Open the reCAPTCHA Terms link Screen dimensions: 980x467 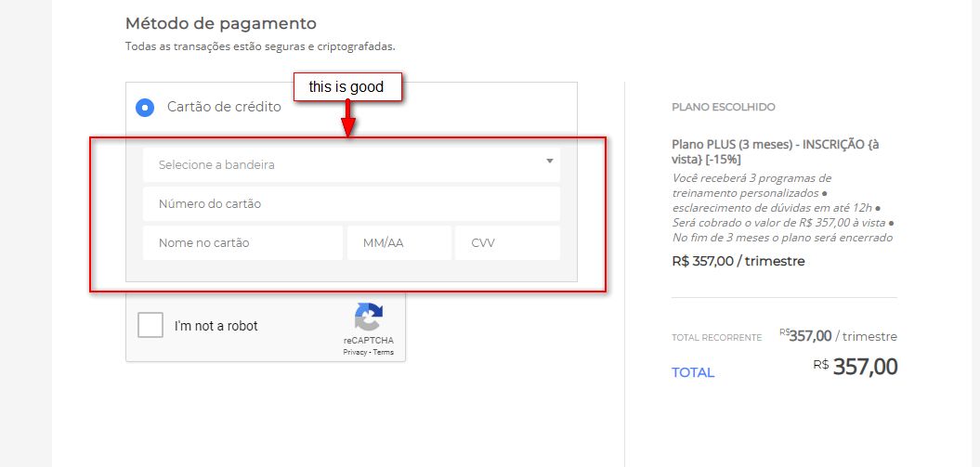pyautogui.click(x=384, y=353)
